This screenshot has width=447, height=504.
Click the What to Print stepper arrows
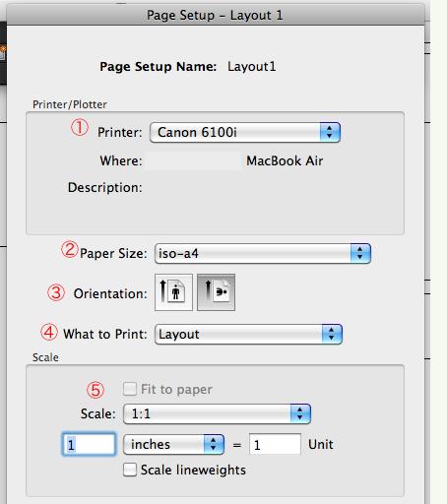pyautogui.click(x=332, y=334)
